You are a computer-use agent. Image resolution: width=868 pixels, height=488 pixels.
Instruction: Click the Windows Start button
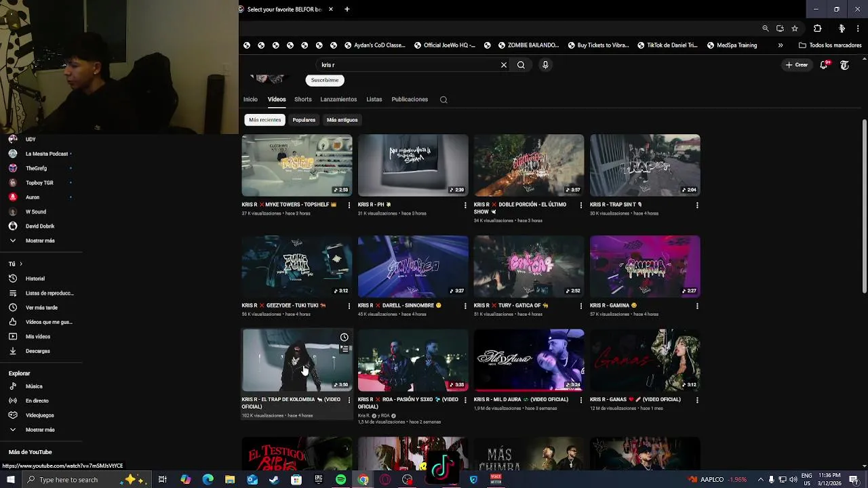tap(10, 480)
